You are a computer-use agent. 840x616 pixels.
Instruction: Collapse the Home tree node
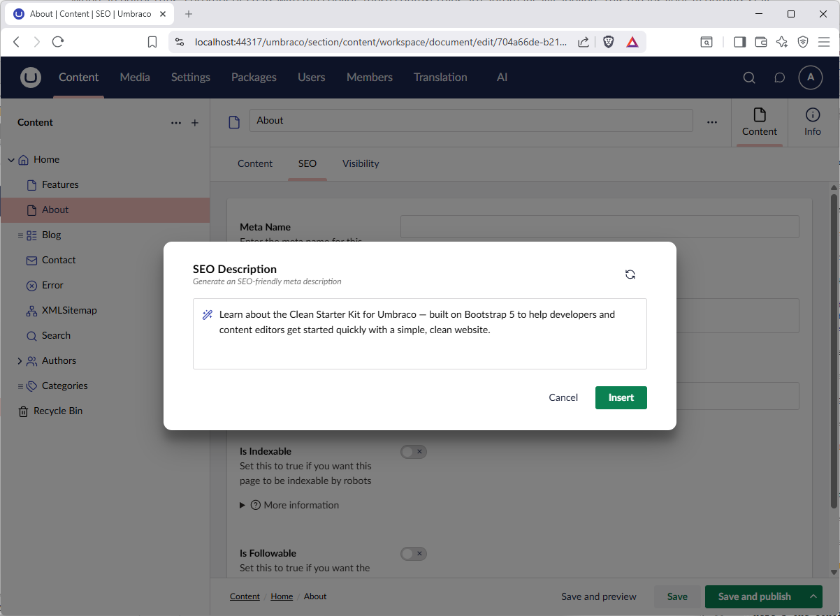[x=10, y=159]
